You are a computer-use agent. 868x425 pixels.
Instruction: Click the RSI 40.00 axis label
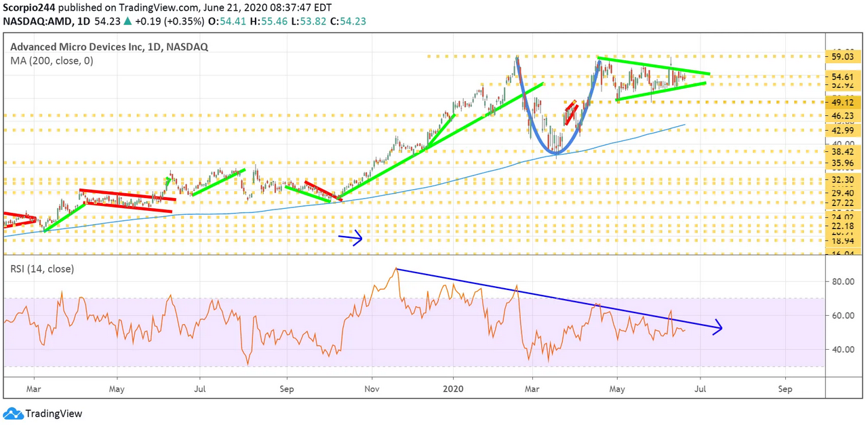click(844, 350)
